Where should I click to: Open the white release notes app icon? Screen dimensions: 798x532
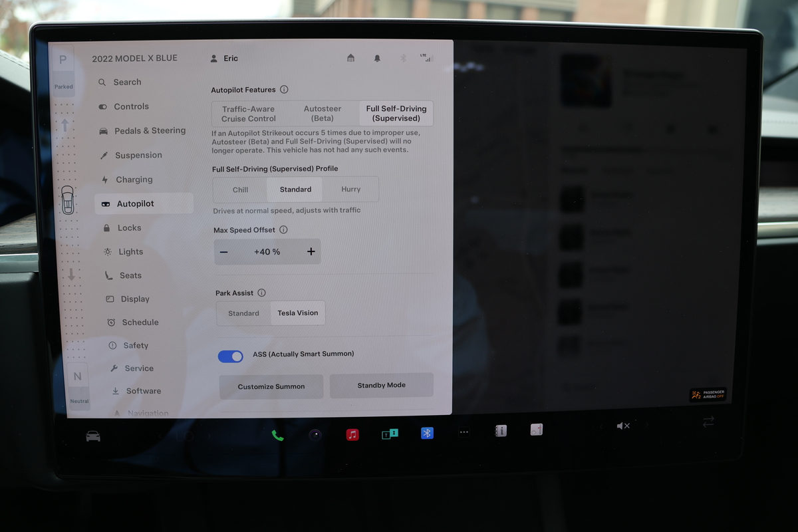click(x=537, y=430)
